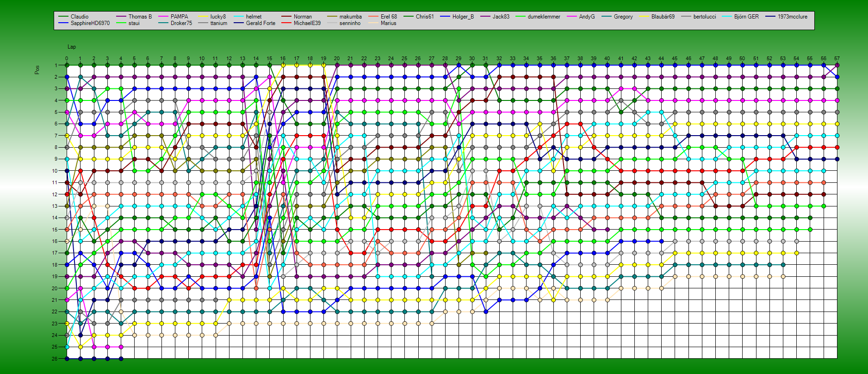Click the Pos axis title
Screen dimensions: 868x374
tap(37, 69)
